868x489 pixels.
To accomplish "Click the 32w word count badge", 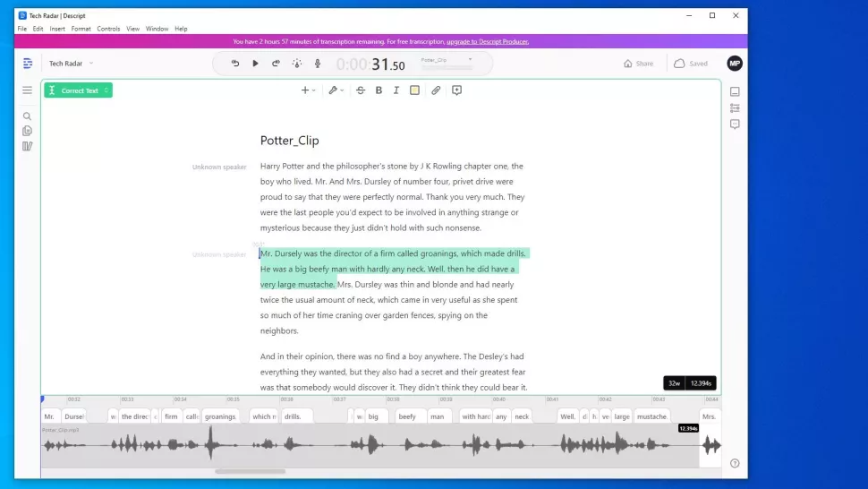I will tap(674, 383).
